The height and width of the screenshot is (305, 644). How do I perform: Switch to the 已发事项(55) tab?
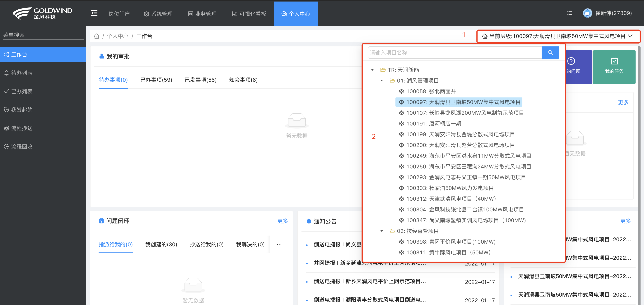pyautogui.click(x=200, y=80)
